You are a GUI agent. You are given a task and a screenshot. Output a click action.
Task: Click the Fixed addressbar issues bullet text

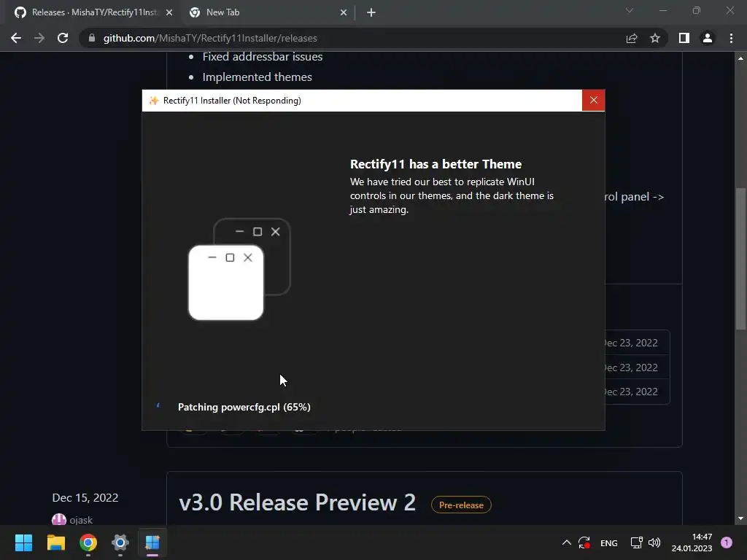[x=263, y=57]
